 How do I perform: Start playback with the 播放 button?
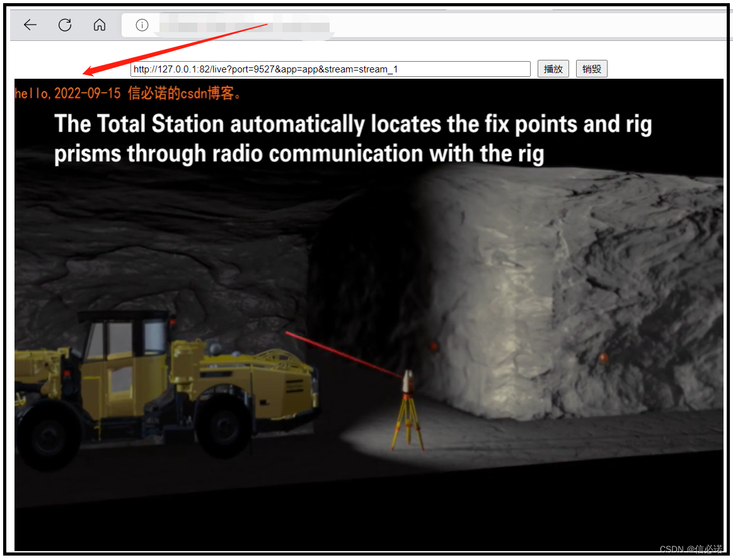point(553,69)
